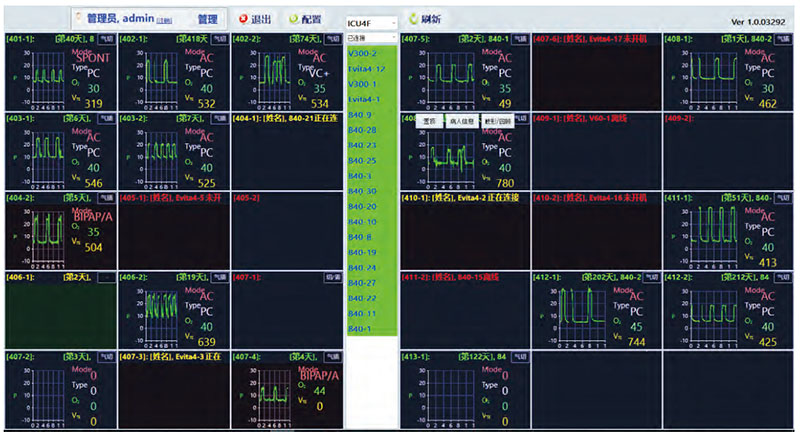Select 840-8 in the device list
800x438 pixels.
(x=360, y=237)
